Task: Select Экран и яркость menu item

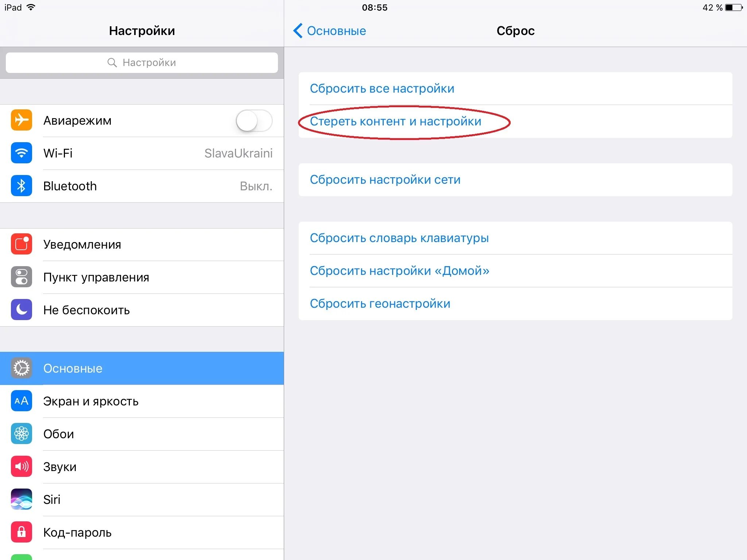Action: (x=142, y=401)
